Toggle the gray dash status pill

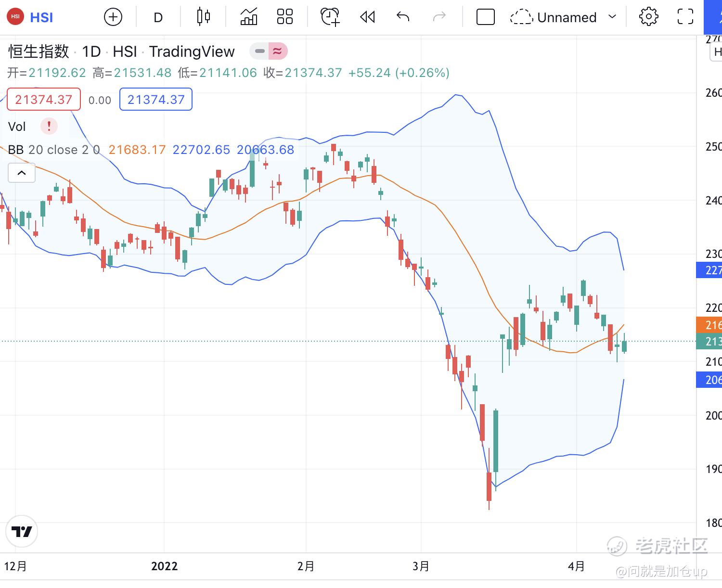coord(259,51)
